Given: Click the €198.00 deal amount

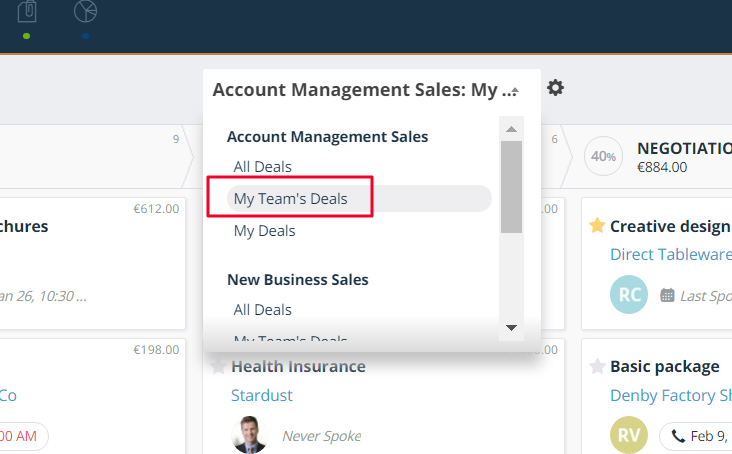Looking at the screenshot, I should pyautogui.click(x=156, y=349).
